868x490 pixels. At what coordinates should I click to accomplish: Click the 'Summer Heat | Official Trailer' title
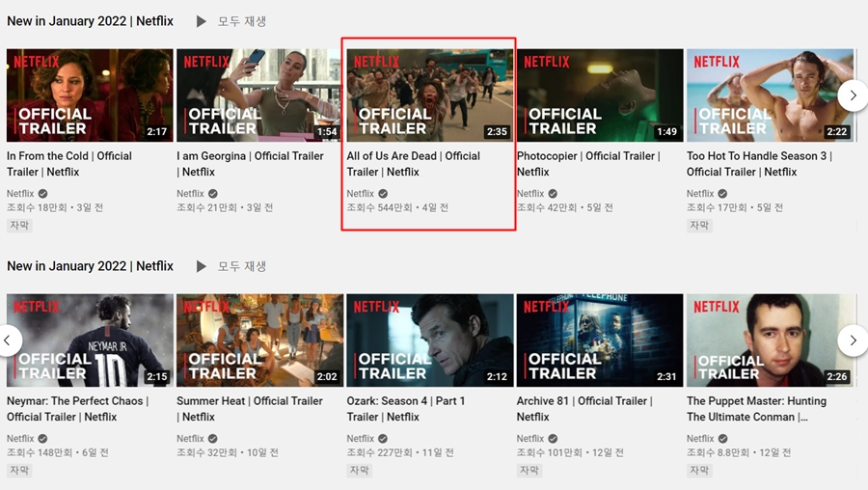click(x=249, y=409)
